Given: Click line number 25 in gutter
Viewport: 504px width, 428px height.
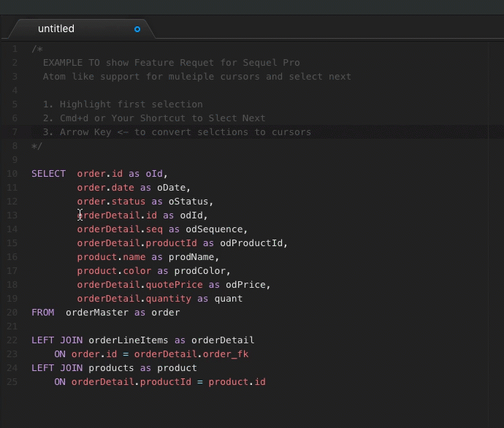Looking at the screenshot, I should (x=12, y=382).
